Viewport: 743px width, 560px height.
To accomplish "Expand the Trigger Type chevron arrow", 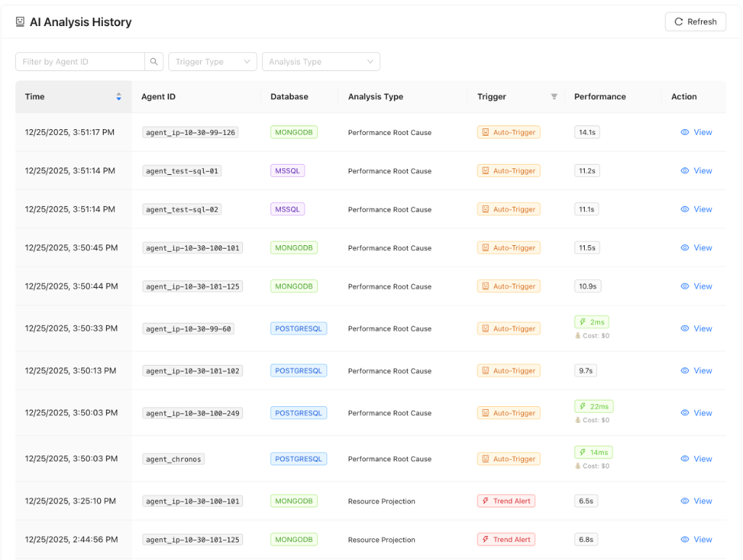I will click(247, 62).
